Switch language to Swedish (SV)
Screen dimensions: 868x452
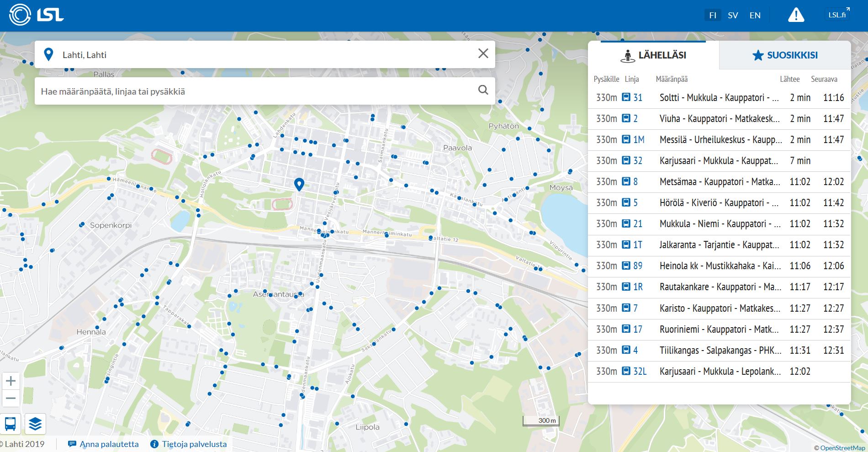tap(733, 16)
